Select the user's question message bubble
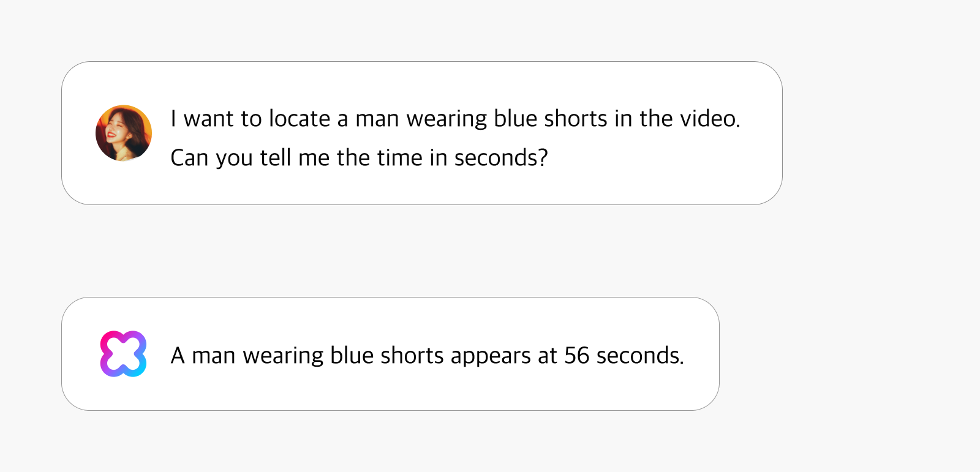The width and height of the screenshot is (980, 472). pos(422,133)
